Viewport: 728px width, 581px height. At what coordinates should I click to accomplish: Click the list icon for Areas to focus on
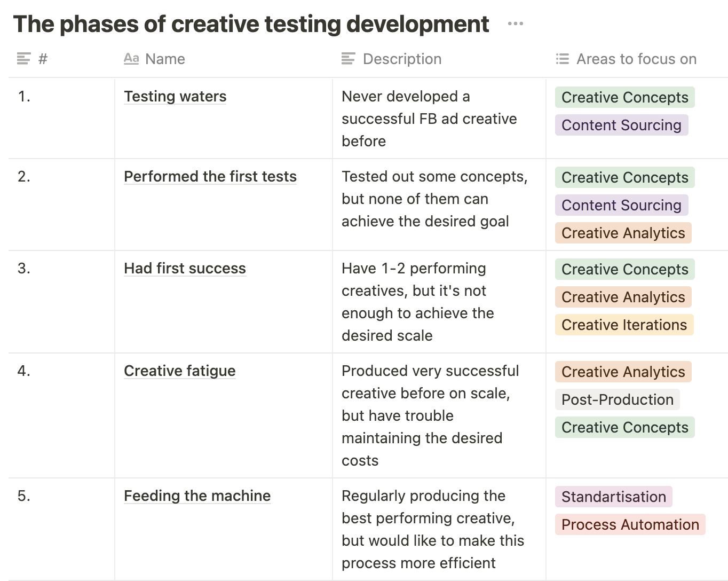coord(562,59)
